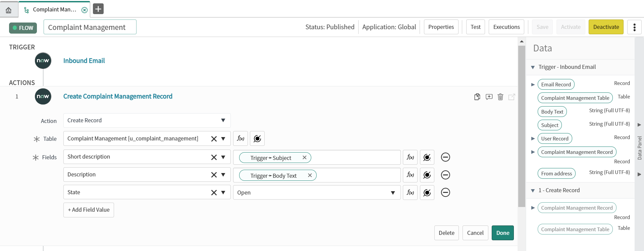Switch to Complaint Management tab
The image size is (644, 251).
(x=54, y=9)
